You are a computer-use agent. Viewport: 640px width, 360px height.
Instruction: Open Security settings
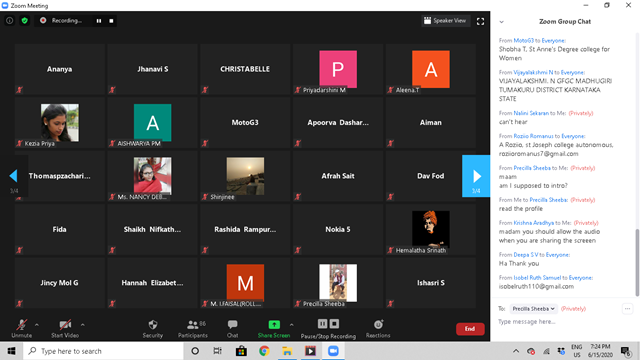coord(153,328)
